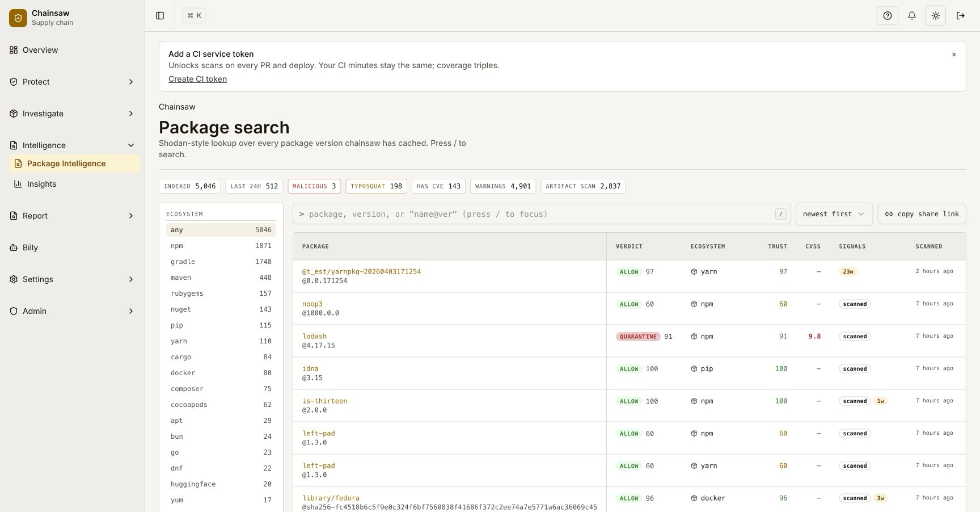Click the Investigate cube icon
This screenshot has height=512, width=980.
point(14,114)
